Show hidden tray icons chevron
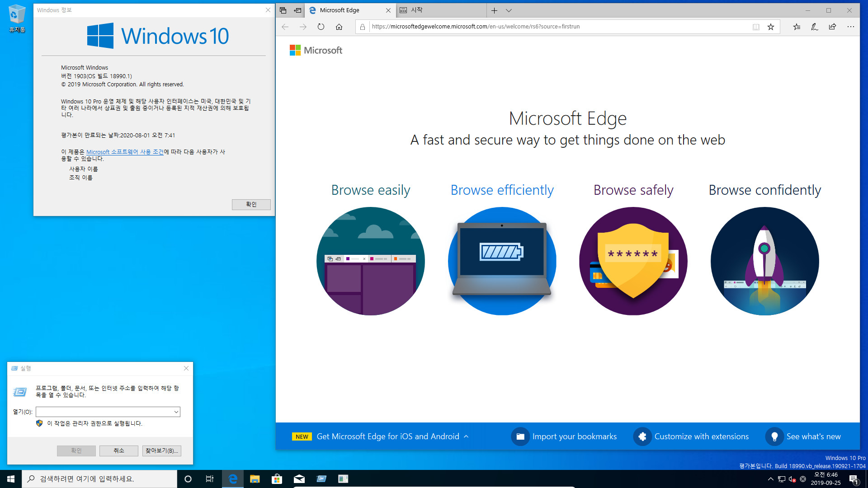 [770, 479]
